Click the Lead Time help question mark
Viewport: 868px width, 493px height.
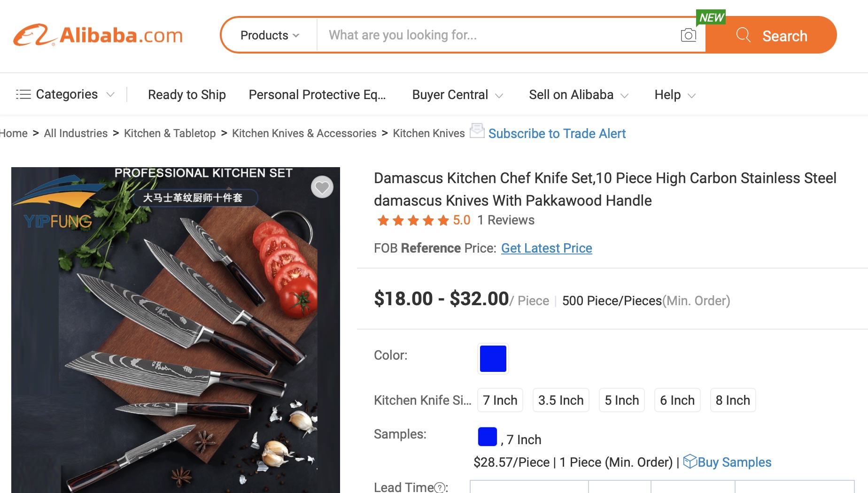coord(440,488)
